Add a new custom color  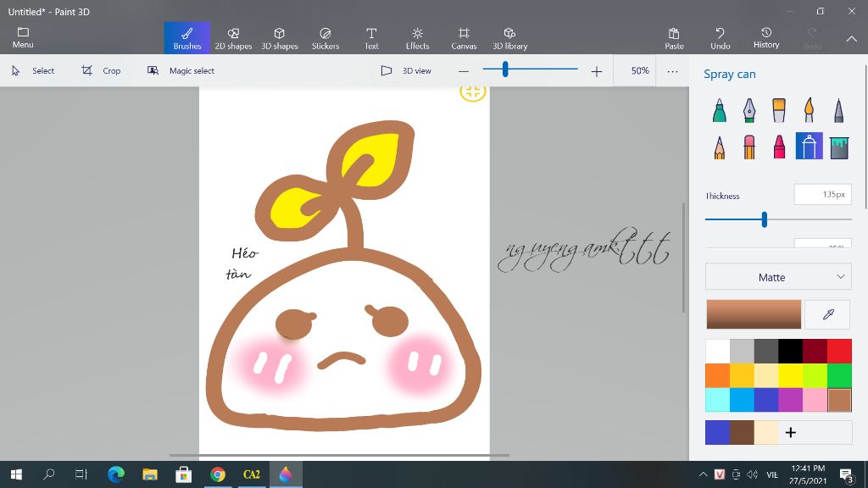tap(791, 432)
